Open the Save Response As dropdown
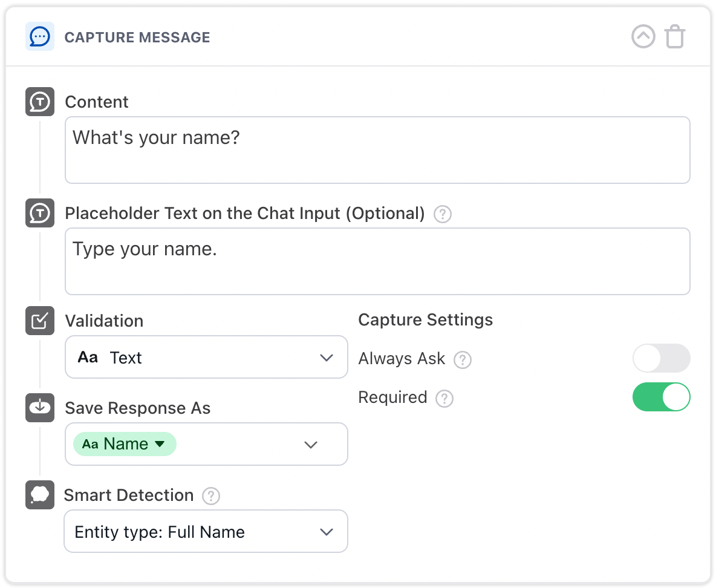 [310, 445]
